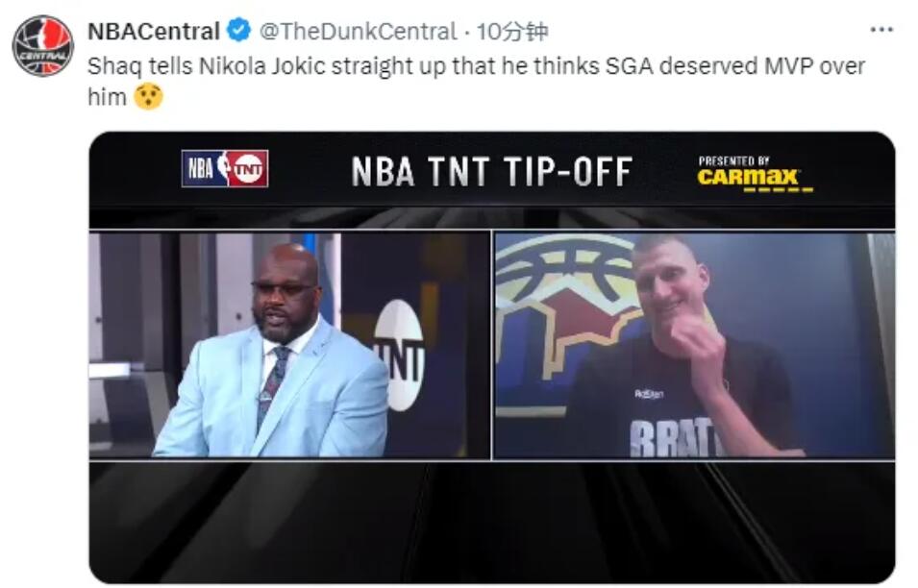Click the word 'him' in the tweet
918x588 pixels.
[x=107, y=97]
